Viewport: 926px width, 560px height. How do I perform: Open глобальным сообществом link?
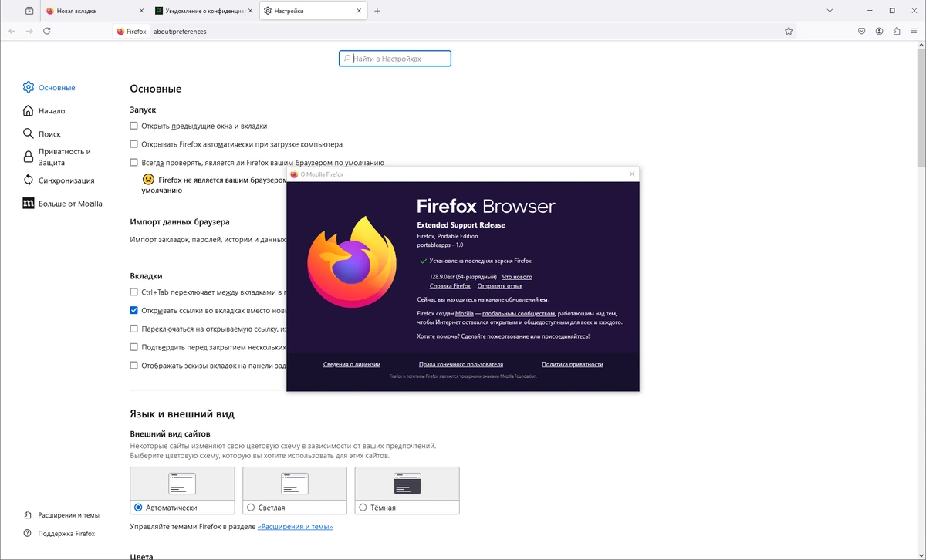[x=519, y=313]
